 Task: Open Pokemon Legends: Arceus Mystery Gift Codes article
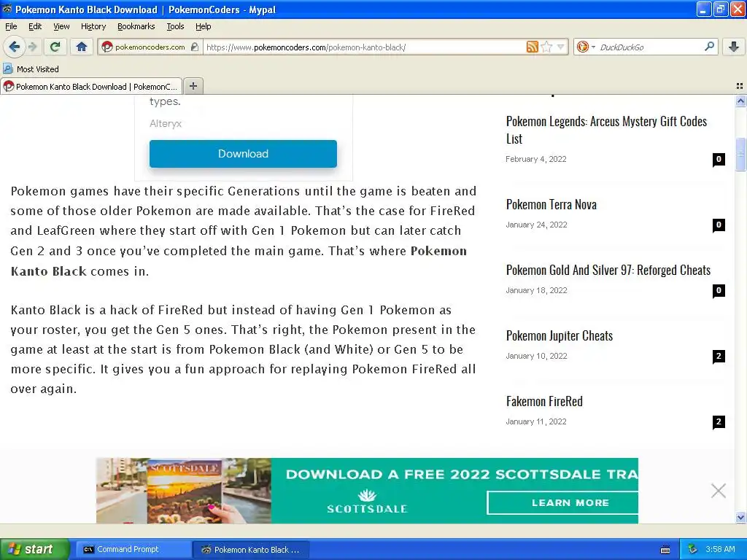point(606,130)
